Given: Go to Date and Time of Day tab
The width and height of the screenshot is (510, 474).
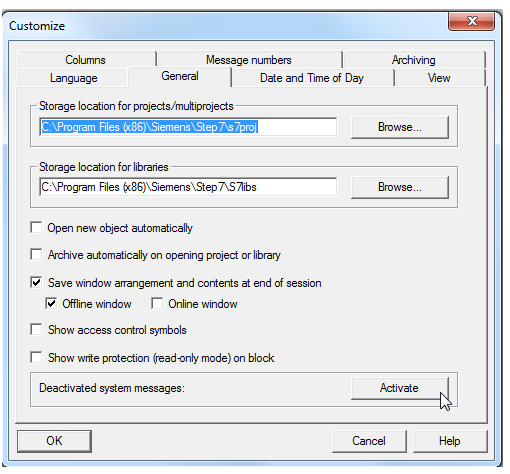Looking at the screenshot, I should pos(312,78).
